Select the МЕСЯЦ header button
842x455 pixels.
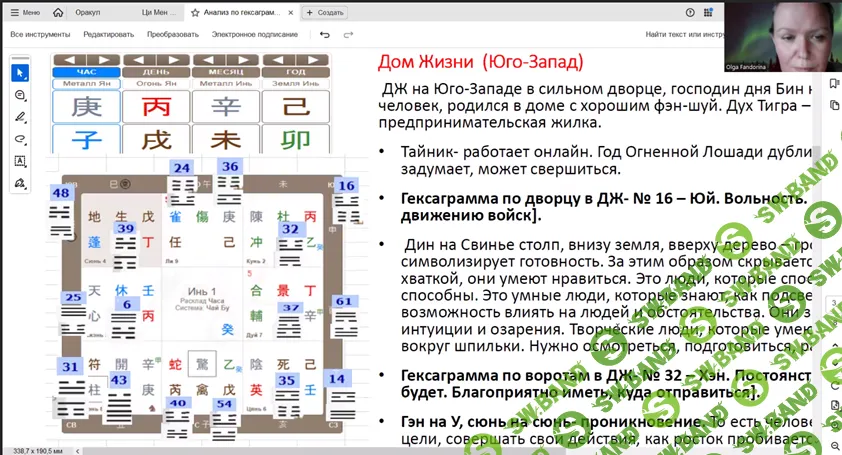(226, 72)
